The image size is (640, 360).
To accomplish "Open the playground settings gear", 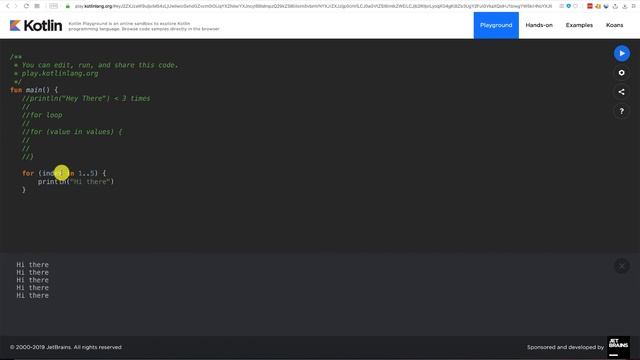I will (x=622, y=73).
